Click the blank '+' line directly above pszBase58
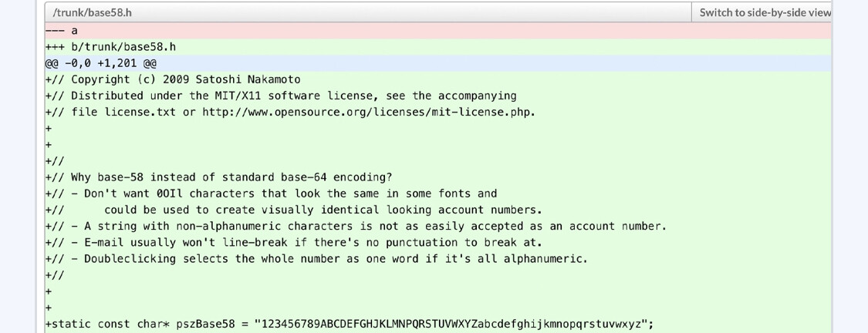 tap(438, 308)
